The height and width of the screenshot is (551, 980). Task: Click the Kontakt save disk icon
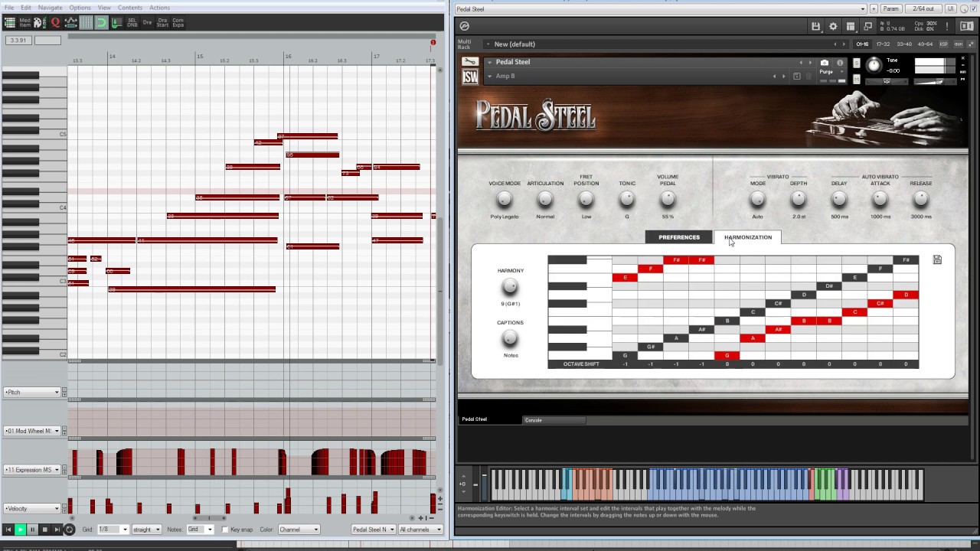(816, 26)
